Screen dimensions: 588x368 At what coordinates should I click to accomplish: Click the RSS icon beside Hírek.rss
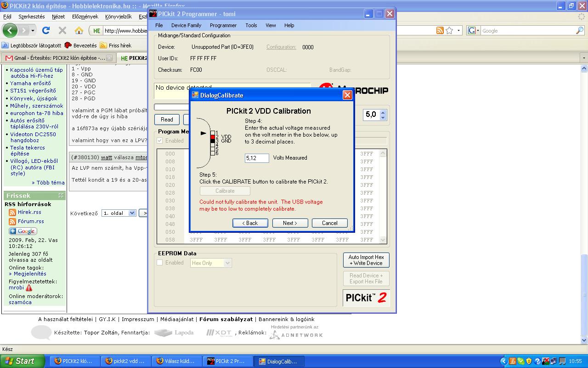(x=12, y=212)
